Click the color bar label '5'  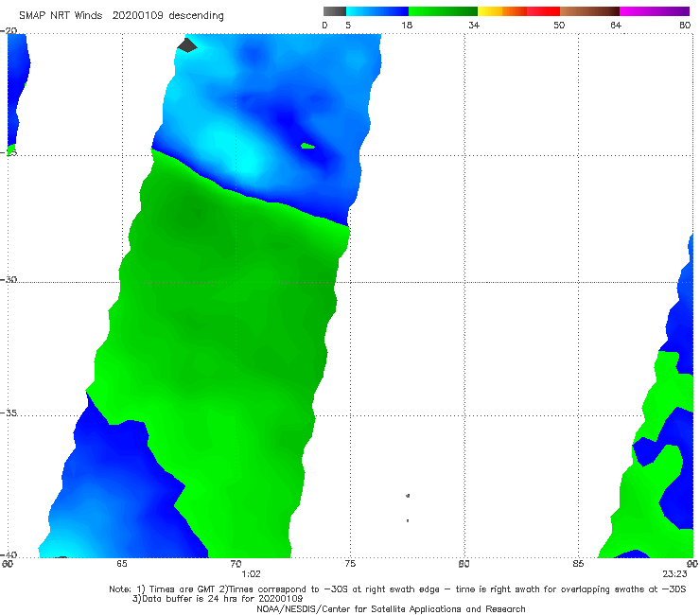pyautogui.click(x=348, y=26)
